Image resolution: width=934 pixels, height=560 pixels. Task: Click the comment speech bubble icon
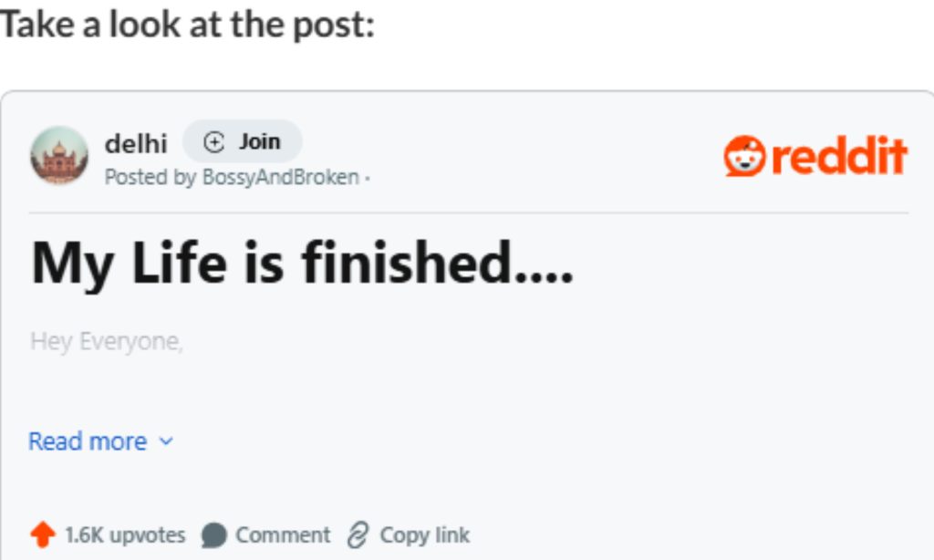point(213,535)
